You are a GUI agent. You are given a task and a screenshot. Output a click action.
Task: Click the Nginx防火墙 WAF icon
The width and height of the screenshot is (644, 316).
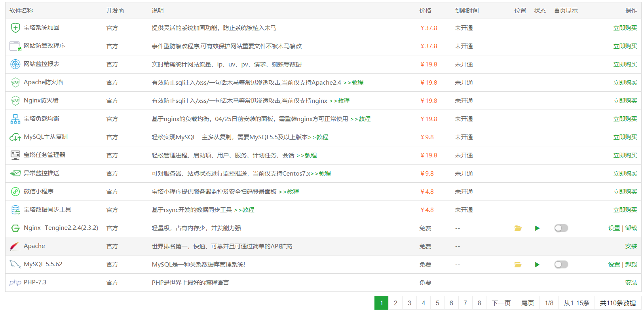tap(15, 100)
